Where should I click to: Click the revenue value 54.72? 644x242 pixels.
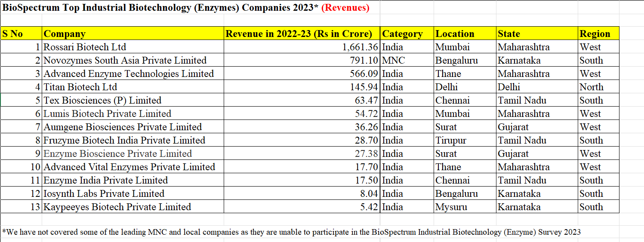(x=302, y=113)
